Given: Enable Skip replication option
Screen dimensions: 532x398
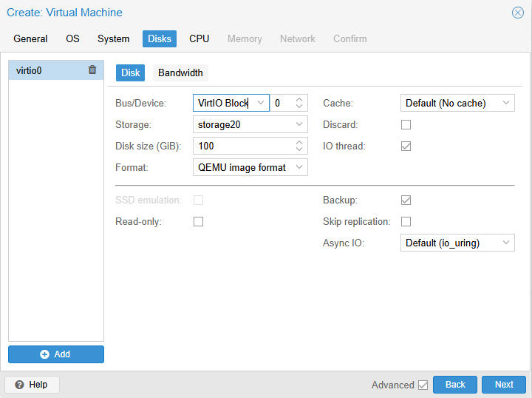Looking at the screenshot, I should 406,222.
